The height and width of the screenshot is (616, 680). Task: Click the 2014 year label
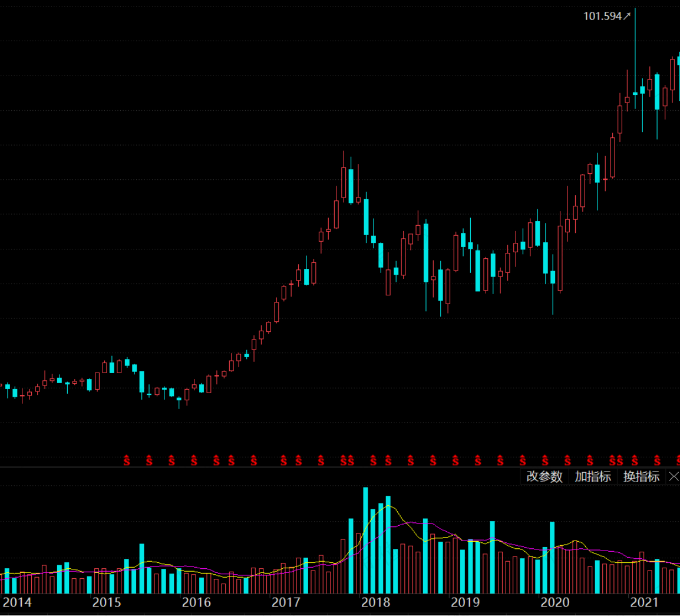[x=17, y=602]
